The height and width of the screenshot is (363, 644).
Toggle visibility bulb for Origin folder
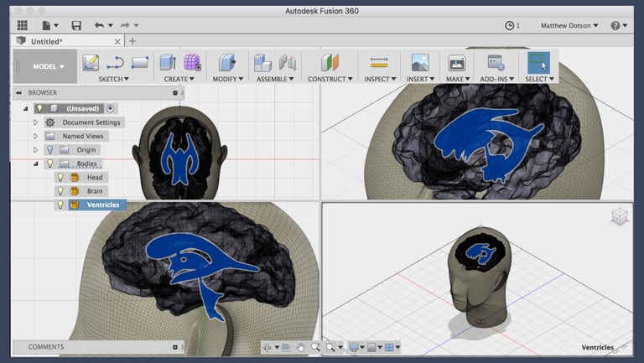(49, 150)
